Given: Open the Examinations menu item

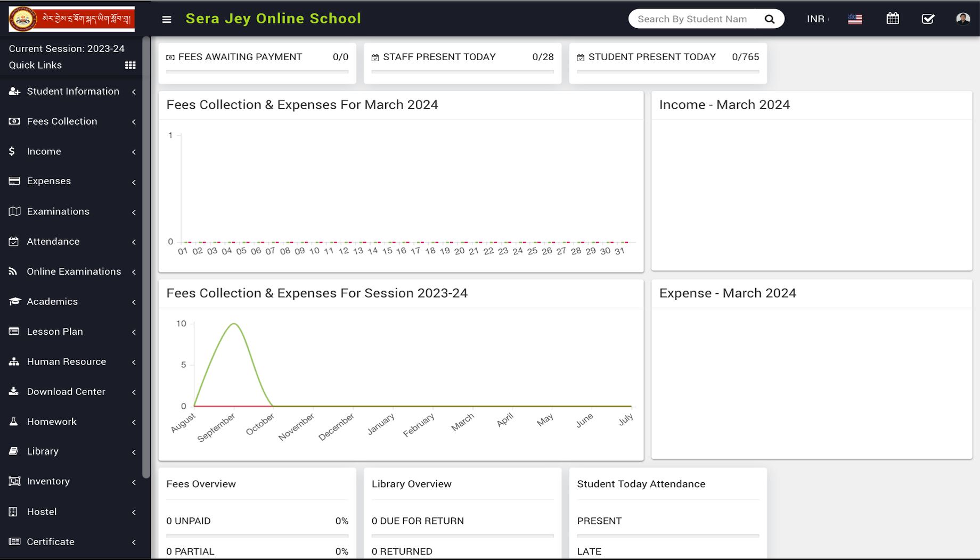Looking at the screenshot, I should (x=58, y=212).
